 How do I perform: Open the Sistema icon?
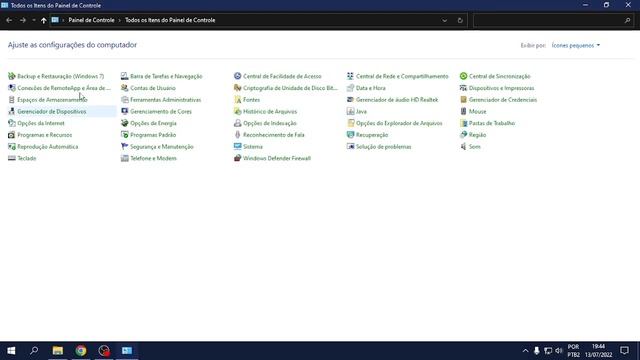click(238, 147)
